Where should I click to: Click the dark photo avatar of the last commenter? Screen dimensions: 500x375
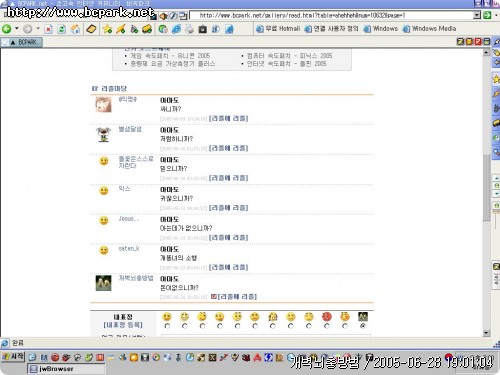pos(103,283)
